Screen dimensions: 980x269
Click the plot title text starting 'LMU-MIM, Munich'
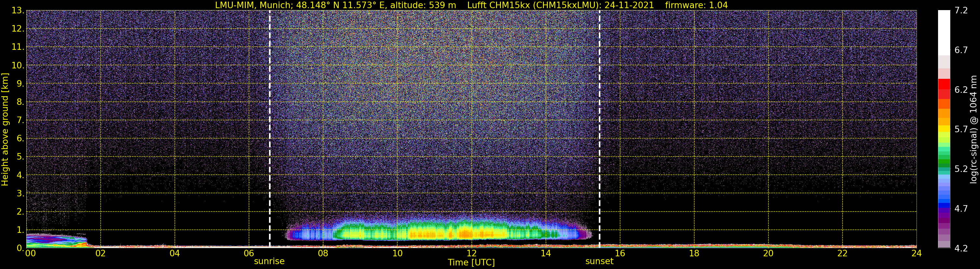click(x=471, y=5)
